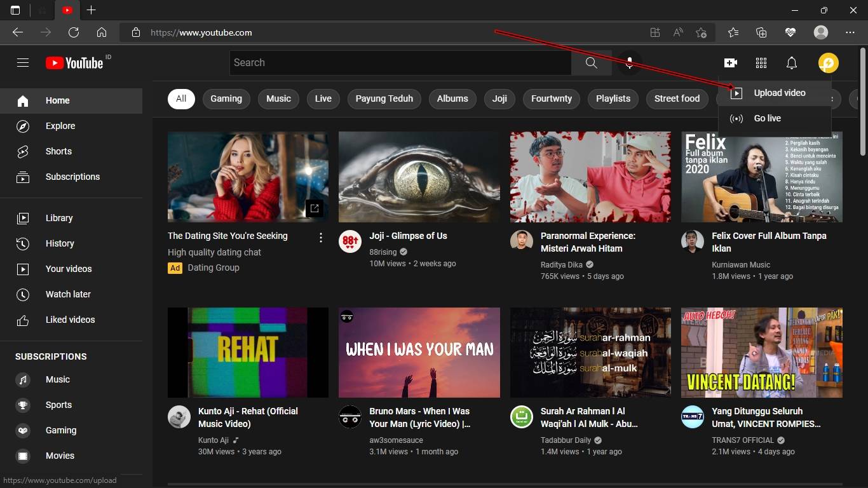Click the Raditya Dika channel name
The width and height of the screenshot is (868, 488).
click(x=562, y=265)
